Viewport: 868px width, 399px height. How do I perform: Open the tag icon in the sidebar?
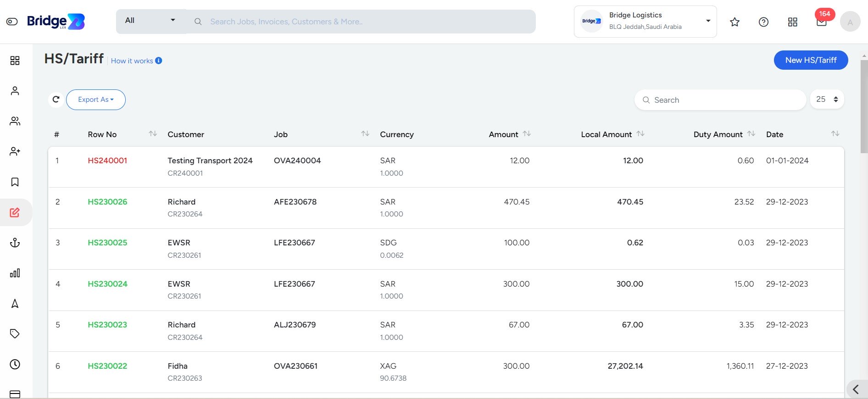[15, 334]
